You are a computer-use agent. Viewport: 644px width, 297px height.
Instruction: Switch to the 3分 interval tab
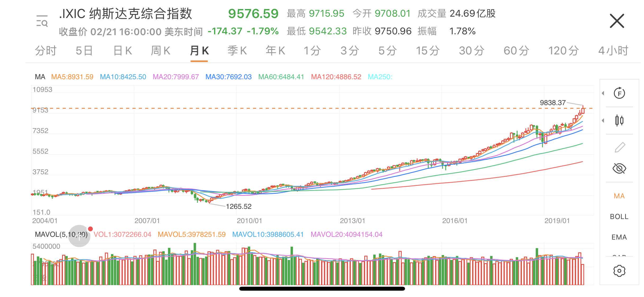coord(350,51)
